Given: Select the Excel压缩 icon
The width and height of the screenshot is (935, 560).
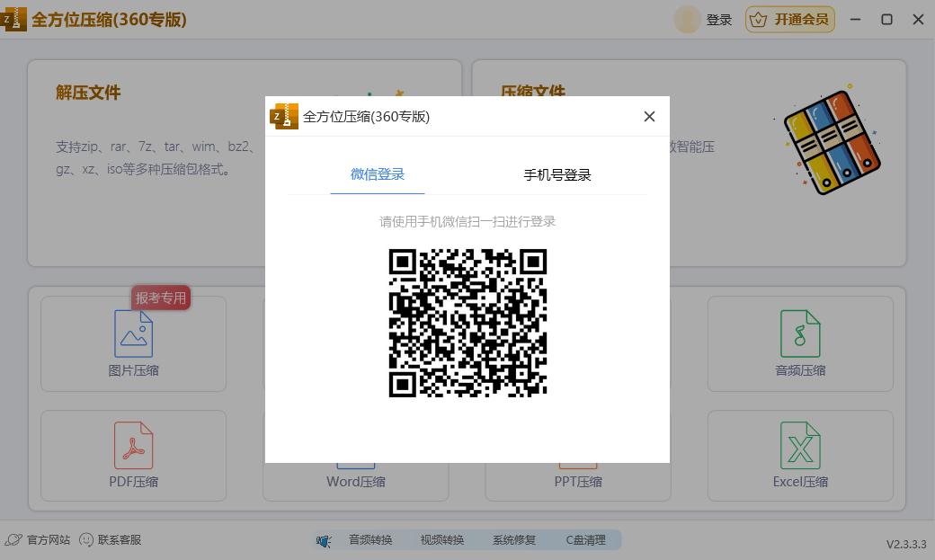Looking at the screenshot, I should (800, 446).
